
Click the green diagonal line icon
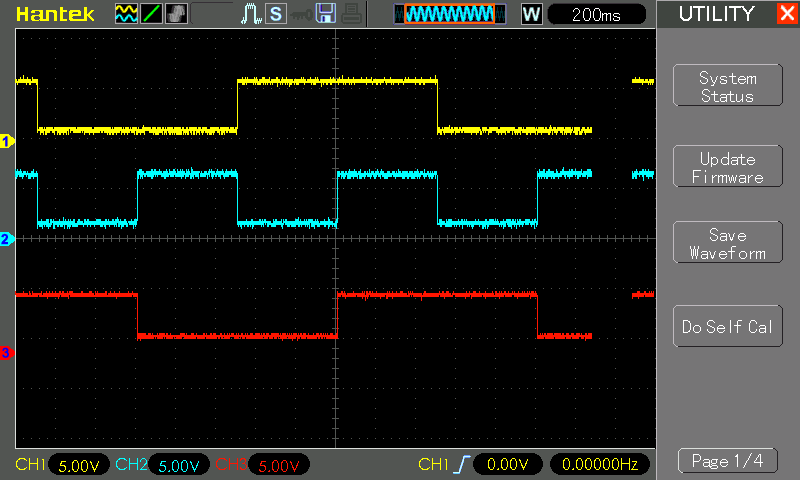151,14
